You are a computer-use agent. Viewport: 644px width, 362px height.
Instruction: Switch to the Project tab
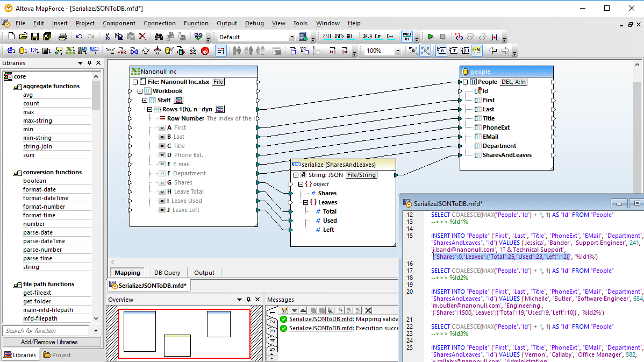pos(57,354)
